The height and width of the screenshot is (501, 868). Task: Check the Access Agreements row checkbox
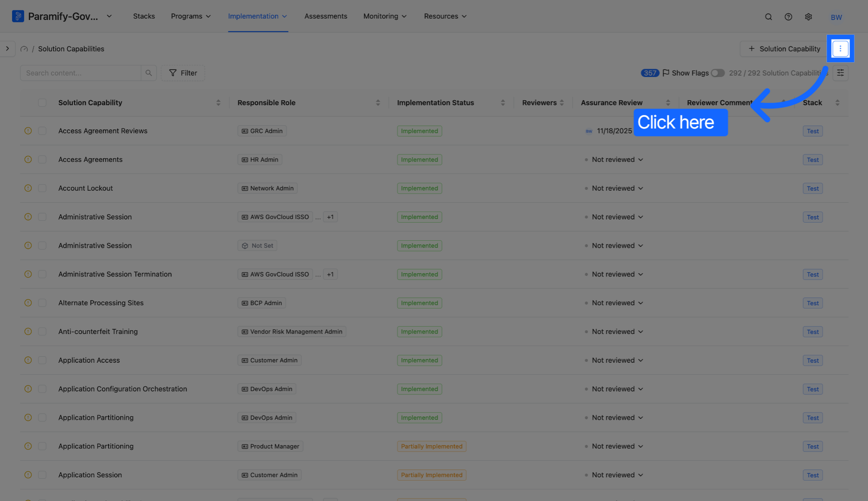42,160
